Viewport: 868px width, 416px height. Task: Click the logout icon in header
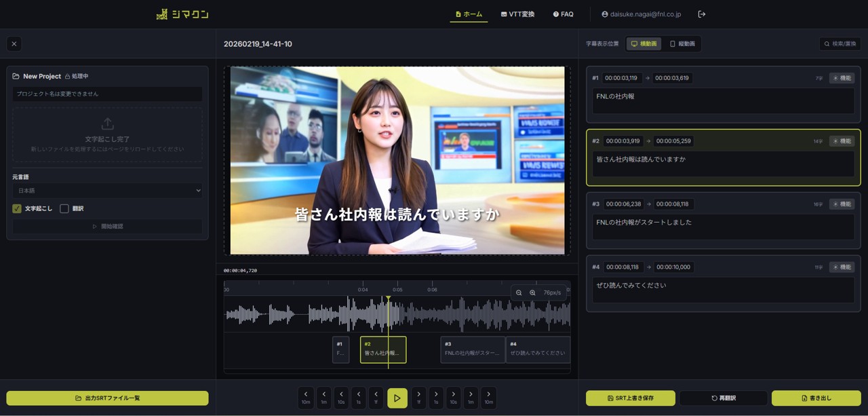click(702, 14)
